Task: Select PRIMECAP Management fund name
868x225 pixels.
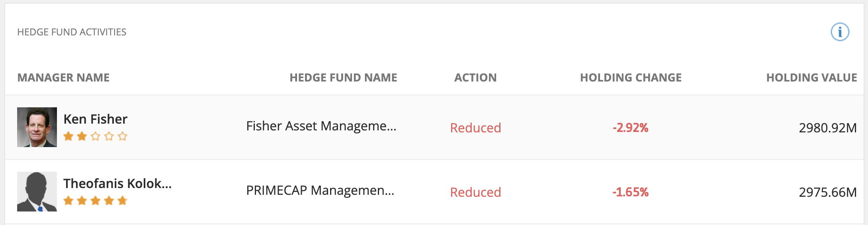Action: [x=320, y=190]
